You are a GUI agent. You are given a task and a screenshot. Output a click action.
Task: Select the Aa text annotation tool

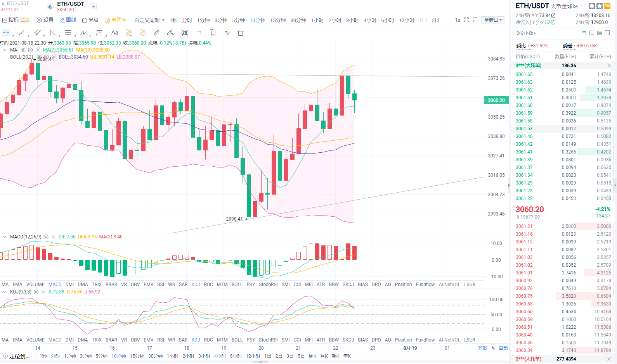click(x=114, y=33)
